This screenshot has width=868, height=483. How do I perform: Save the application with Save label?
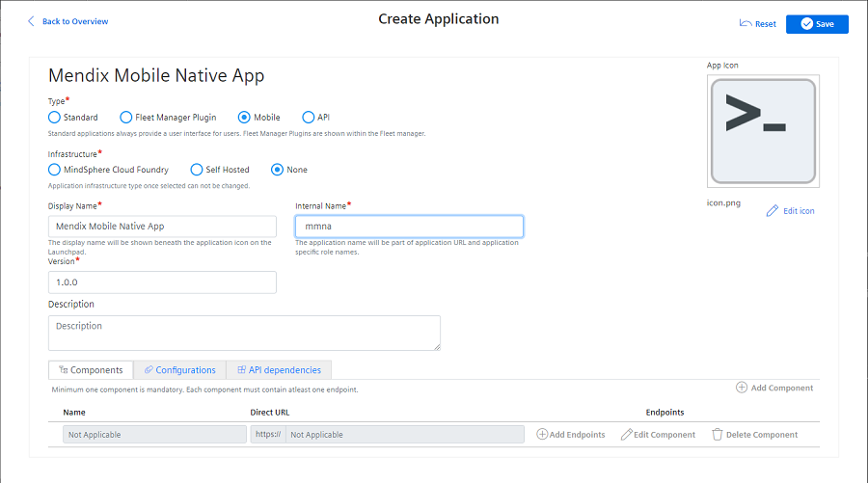coord(825,24)
